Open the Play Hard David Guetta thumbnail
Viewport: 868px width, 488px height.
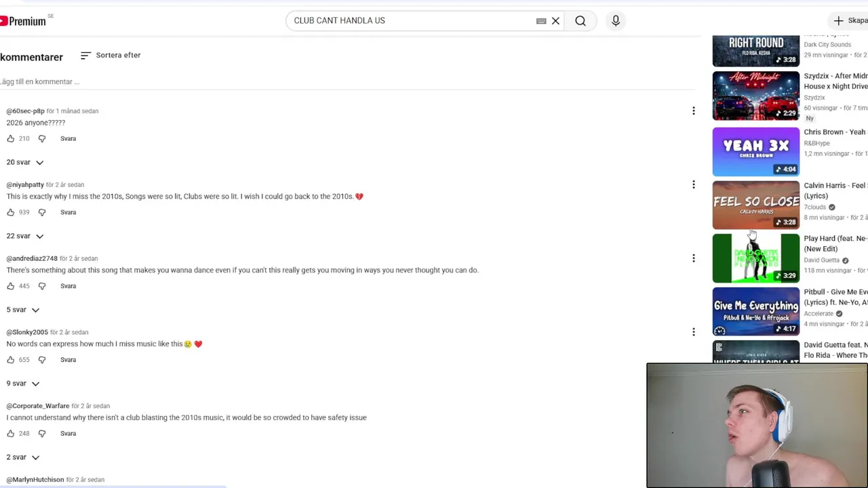[x=756, y=258]
